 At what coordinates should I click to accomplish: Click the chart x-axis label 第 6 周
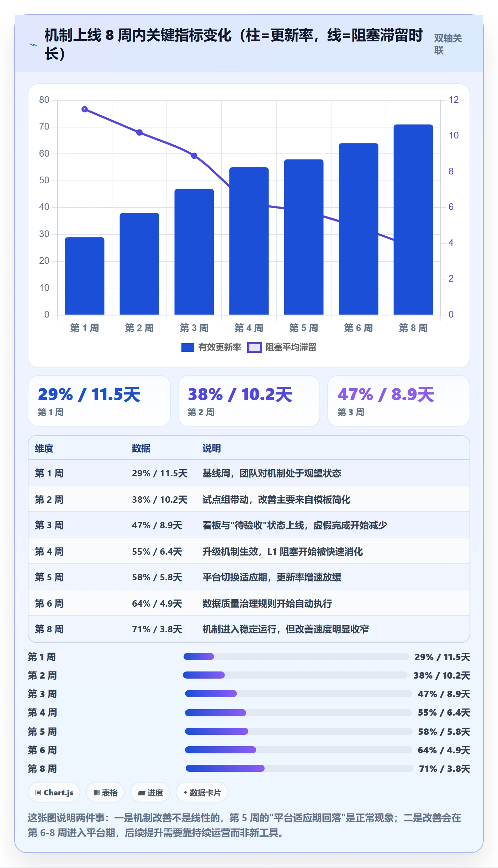(359, 328)
